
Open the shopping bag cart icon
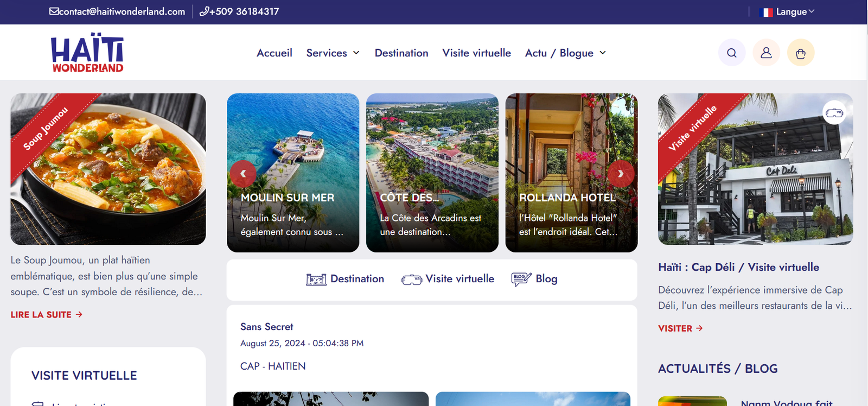(x=801, y=53)
